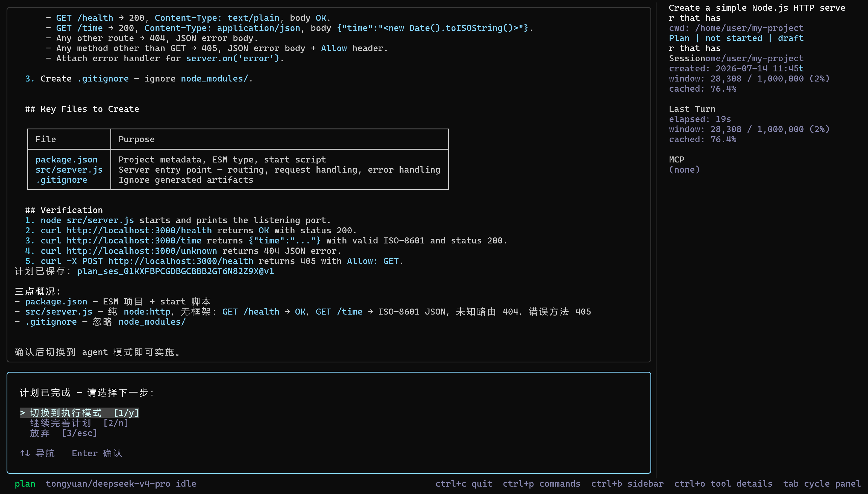Viewport: 868px width, 494px height.
Task: Click 'node src/server.js' in verification step 1
Action: click(x=87, y=220)
